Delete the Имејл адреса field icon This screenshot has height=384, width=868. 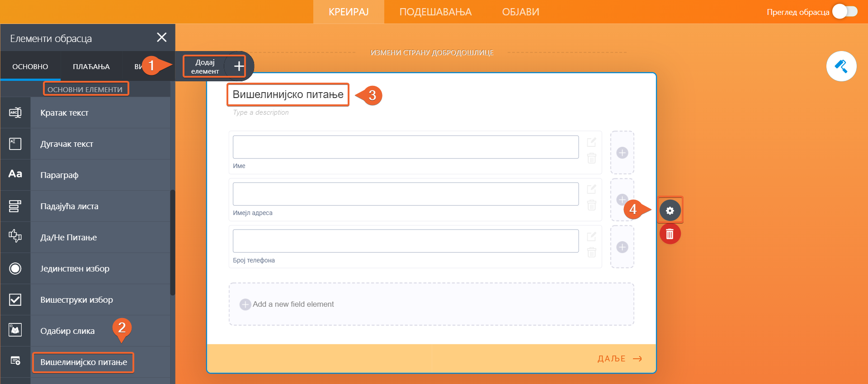pos(591,205)
